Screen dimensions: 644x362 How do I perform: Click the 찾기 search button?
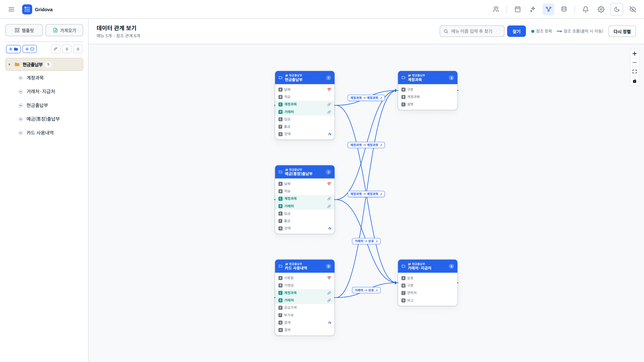(x=516, y=31)
